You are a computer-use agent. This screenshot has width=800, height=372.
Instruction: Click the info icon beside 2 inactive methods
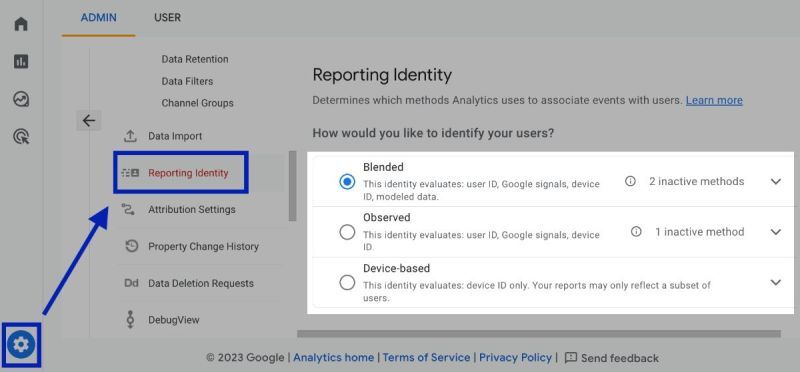pyautogui.click(x=631, y=181)
